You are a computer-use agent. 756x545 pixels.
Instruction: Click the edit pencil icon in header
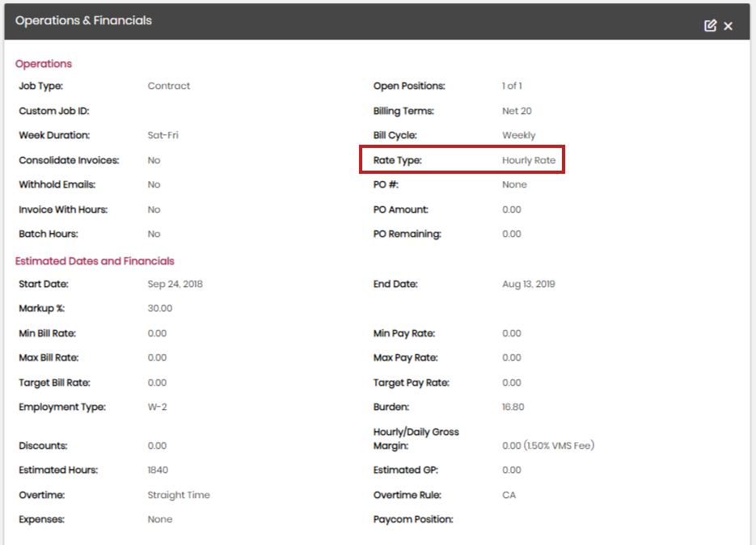[710, 26]
